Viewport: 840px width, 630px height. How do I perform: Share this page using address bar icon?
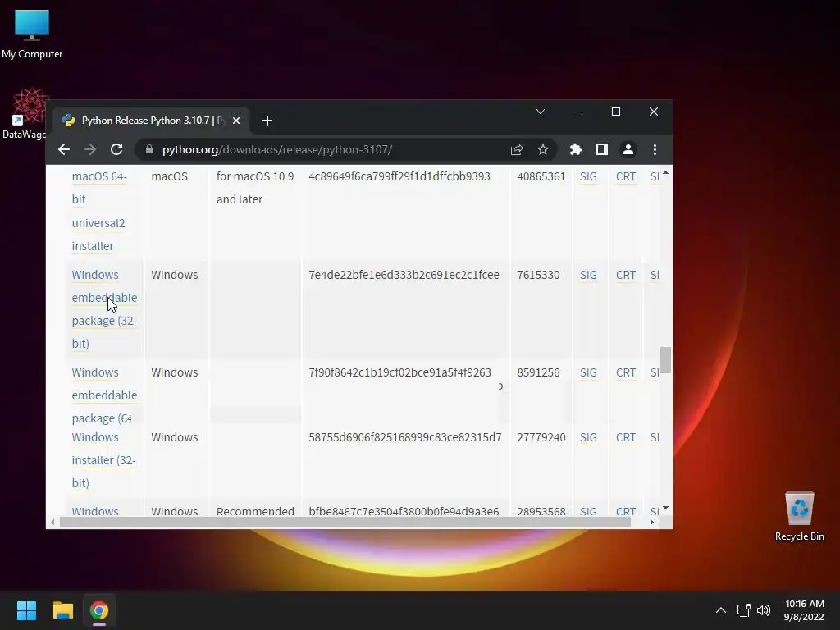(x=517, y=149)
